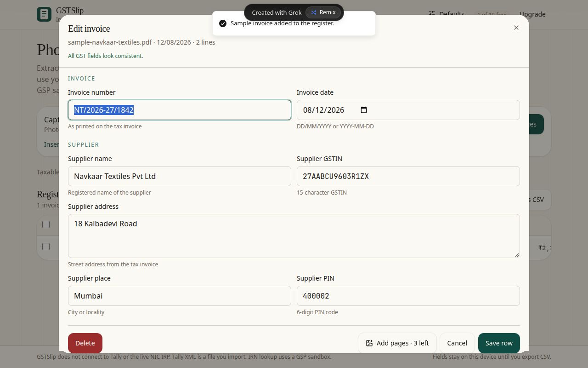The width and height of the screenshot is (588, 368).
Task: Edit the Supplier GSTIN field
Action: click(x=408, y=176)
